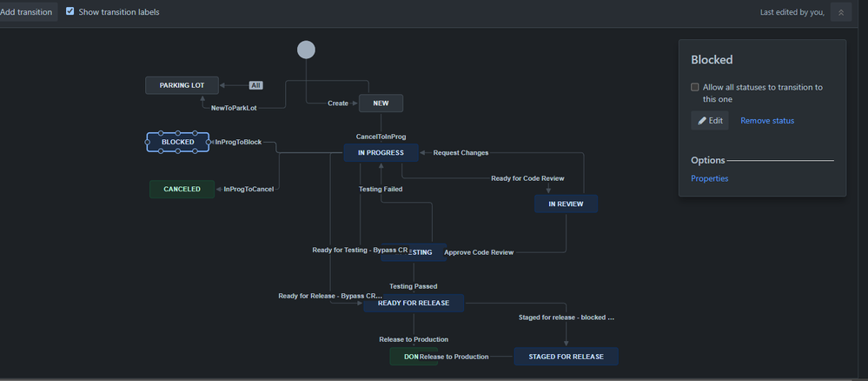Select the Approve Code Review transition label

click(479, 252)
